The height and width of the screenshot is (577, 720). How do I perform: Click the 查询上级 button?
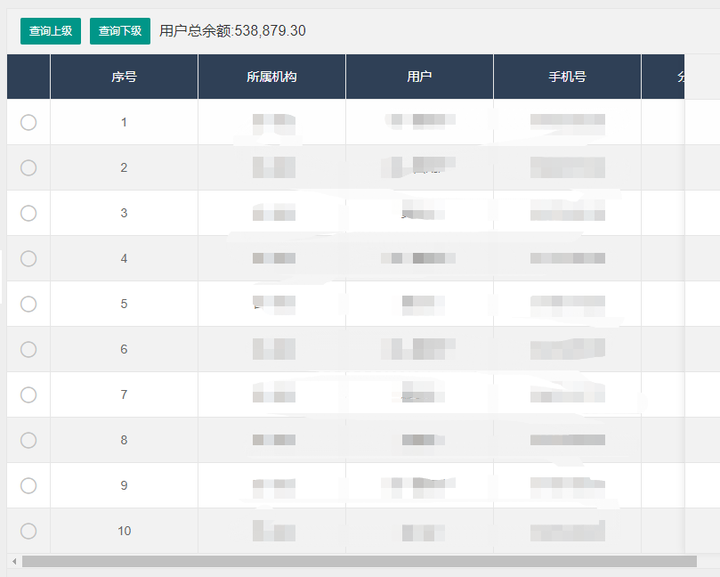[51, 31]
